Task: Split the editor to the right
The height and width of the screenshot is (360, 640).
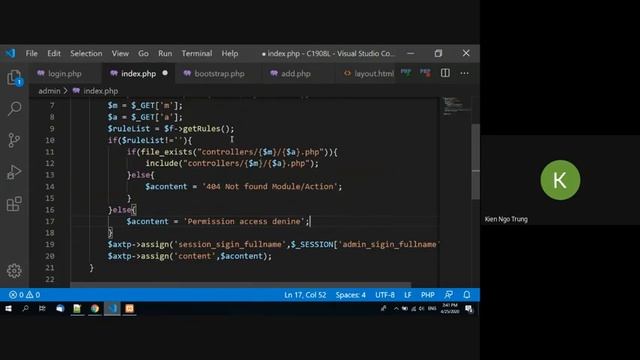Action: tap(445, 73)
